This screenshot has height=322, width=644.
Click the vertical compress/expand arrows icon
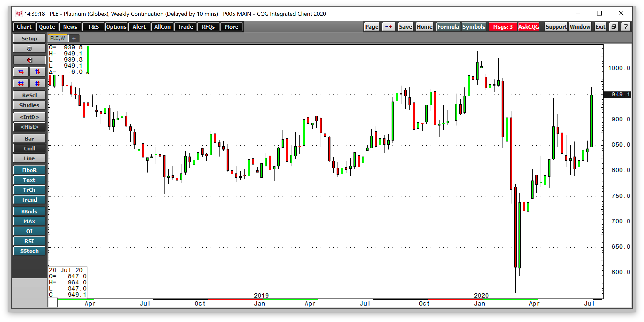[37, 83]
